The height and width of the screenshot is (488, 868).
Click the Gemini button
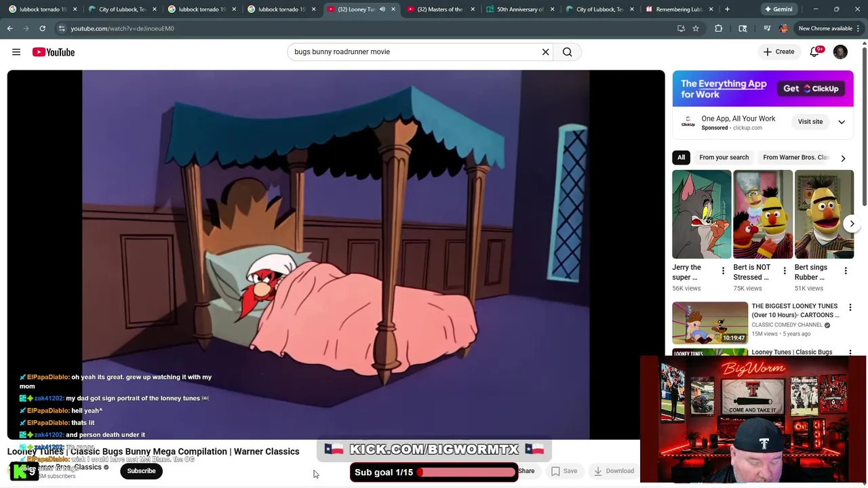[778, 9]
